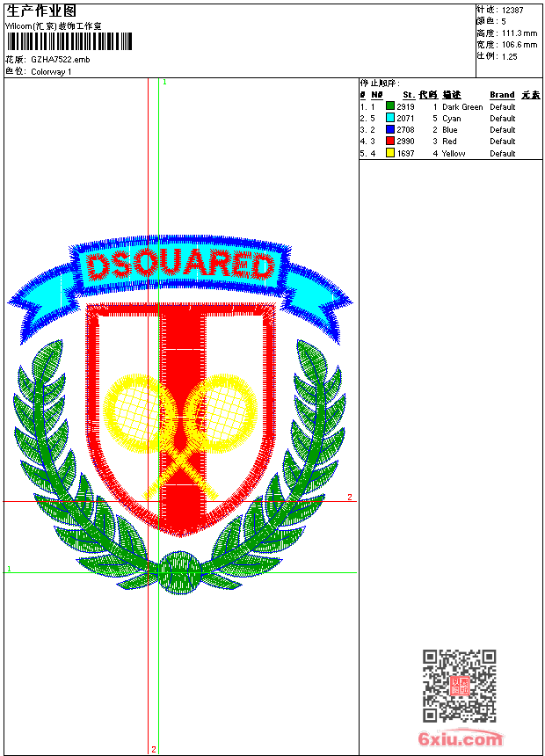Click stitch code 2708

[405, 130]
